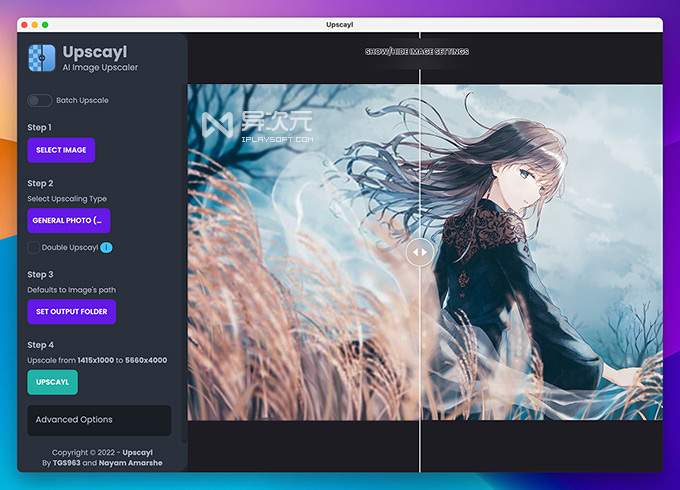
Task: Minimize the Upscayl window
Action: [x=35, y=25]
